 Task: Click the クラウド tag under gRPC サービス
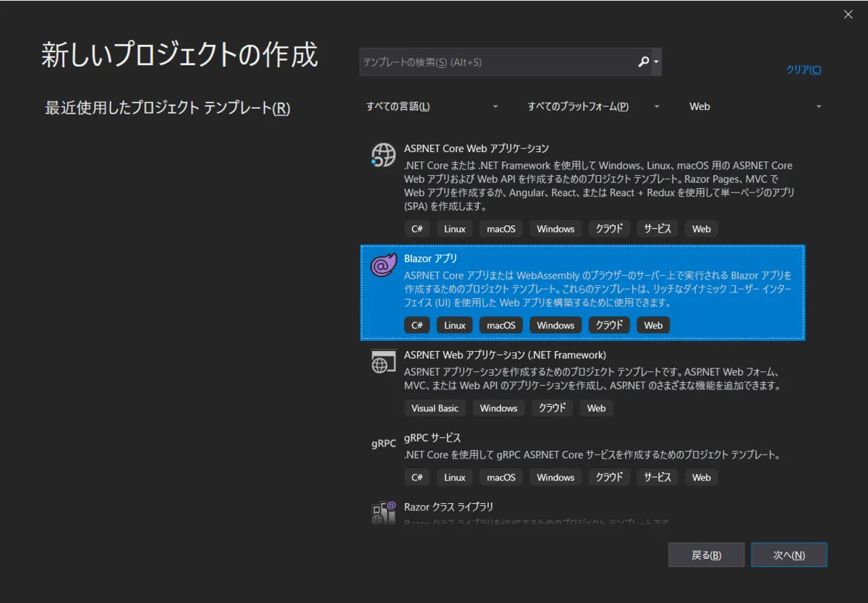coord(609,477)
